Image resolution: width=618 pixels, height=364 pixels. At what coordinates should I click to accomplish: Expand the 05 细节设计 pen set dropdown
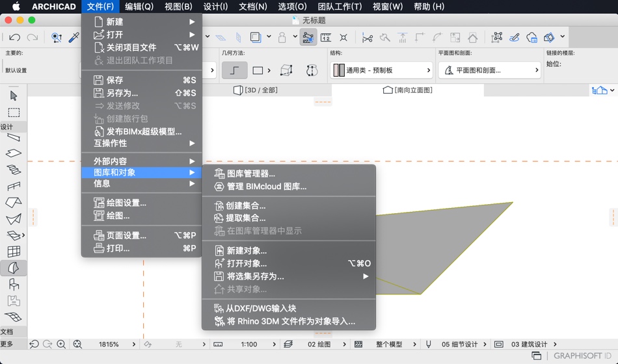pyautogui.click(x=485, y=344)
